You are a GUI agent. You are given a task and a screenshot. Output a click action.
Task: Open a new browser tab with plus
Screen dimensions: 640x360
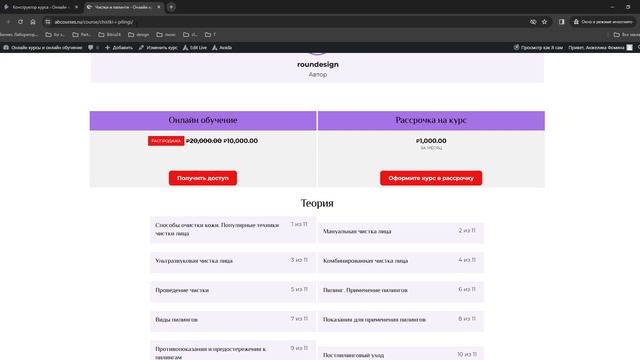coord(171,7)
